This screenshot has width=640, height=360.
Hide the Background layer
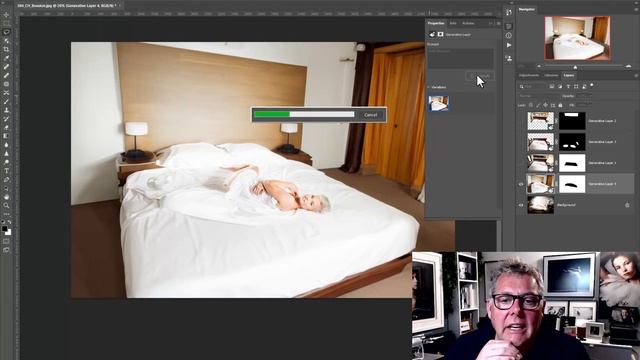click(521, 205)
